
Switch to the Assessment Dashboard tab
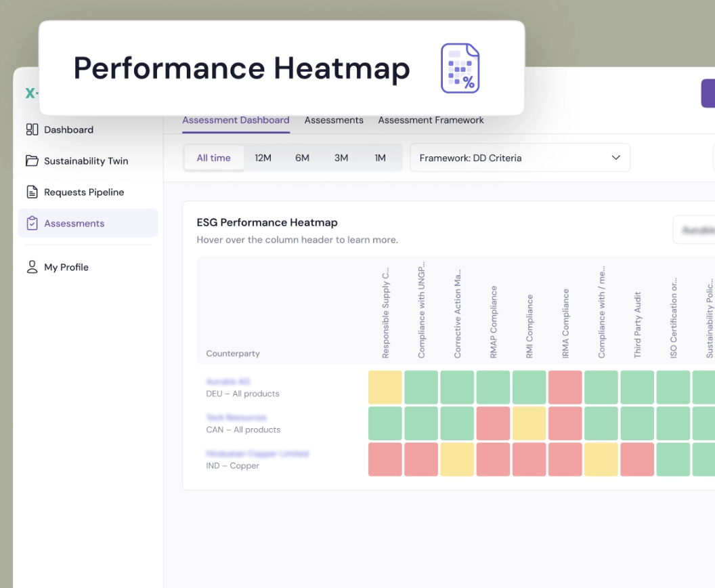pyautogui.click(x=236, y=121)
